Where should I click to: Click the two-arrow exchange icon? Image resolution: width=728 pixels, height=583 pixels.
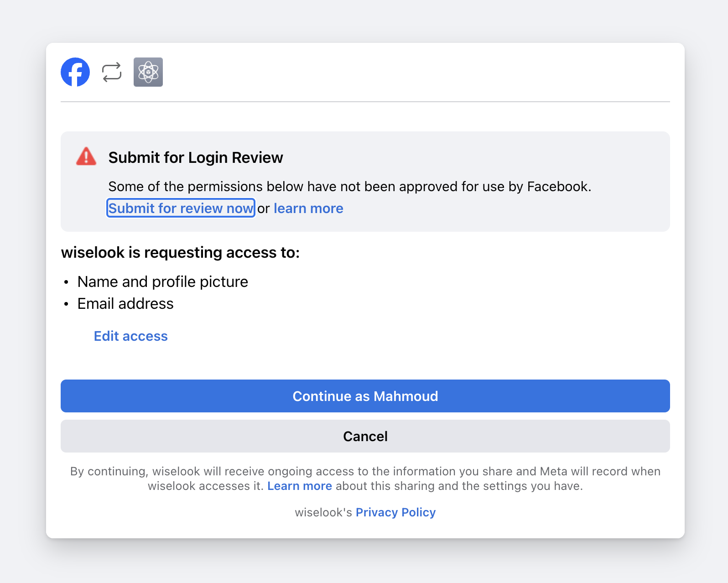[x=112, y=72]
